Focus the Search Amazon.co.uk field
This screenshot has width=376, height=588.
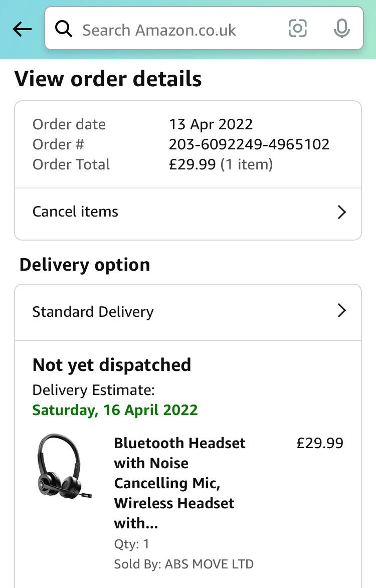pyautogui.click(x=170, y=30)
